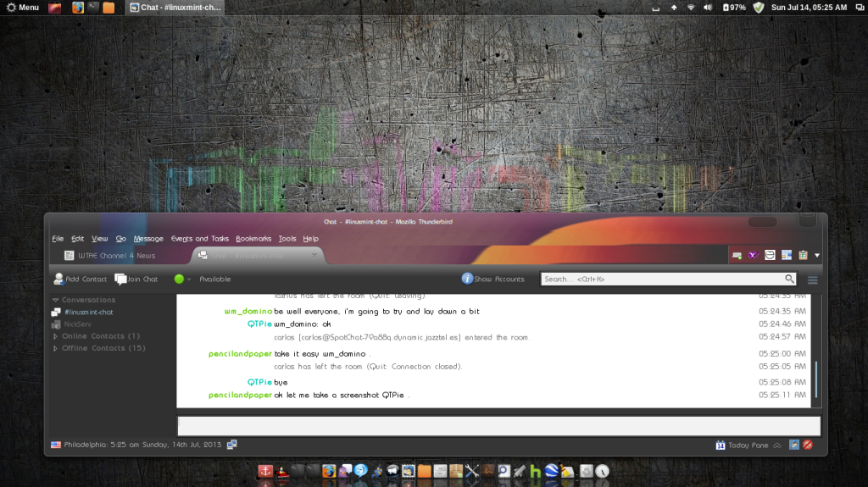Open the panel clock Sun Jul 14
This screenshot has width=868, height=487.
pyautogui.click(x=809, y=7)
